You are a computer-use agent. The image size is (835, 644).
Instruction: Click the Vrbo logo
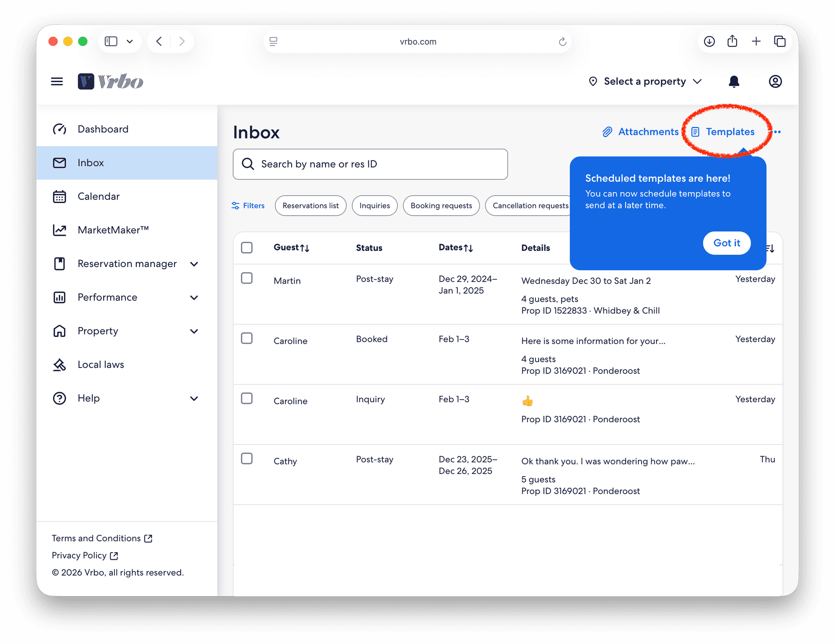[110, 81]
